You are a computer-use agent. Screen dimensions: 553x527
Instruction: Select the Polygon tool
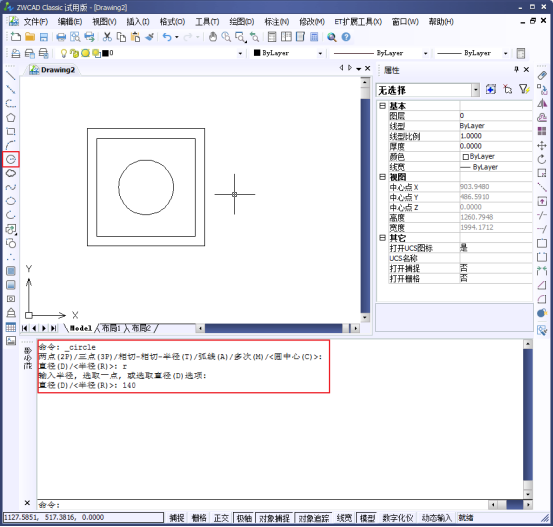11,117
